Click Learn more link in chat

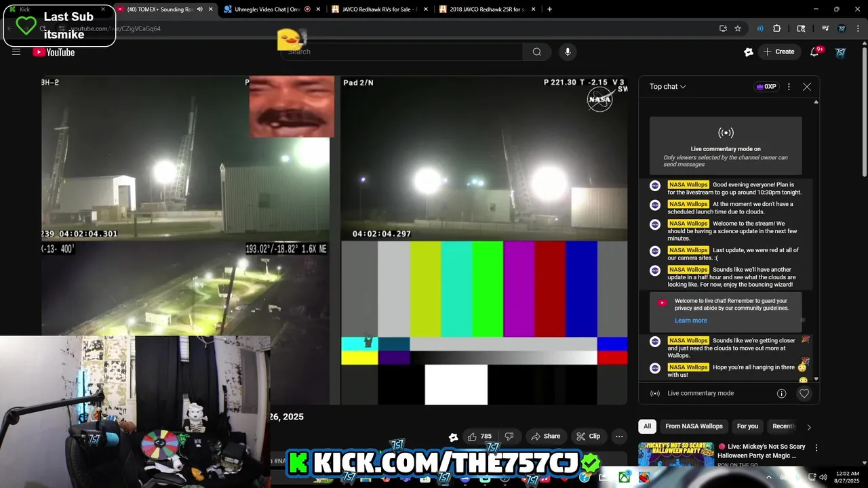click(x=691, y=321)
